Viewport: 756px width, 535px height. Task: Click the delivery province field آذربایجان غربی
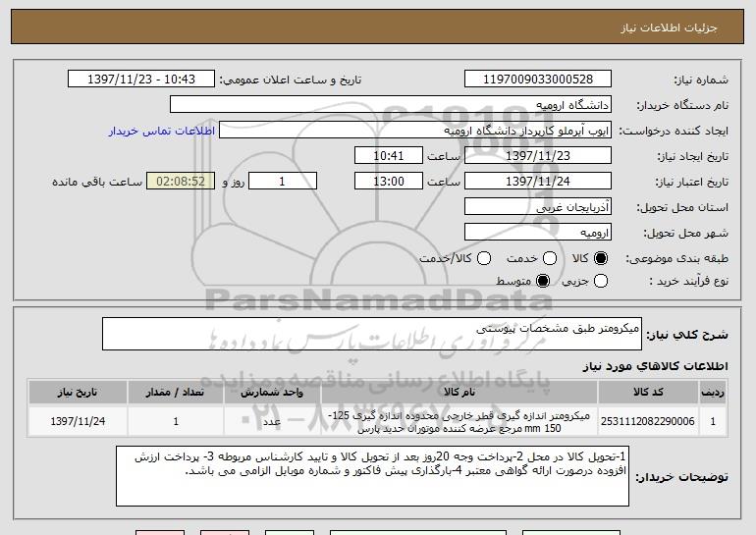538,207
